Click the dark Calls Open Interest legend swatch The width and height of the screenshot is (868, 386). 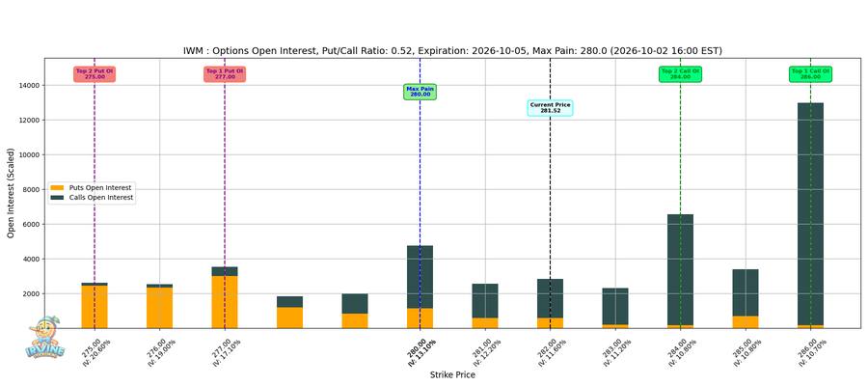(58, 197)
